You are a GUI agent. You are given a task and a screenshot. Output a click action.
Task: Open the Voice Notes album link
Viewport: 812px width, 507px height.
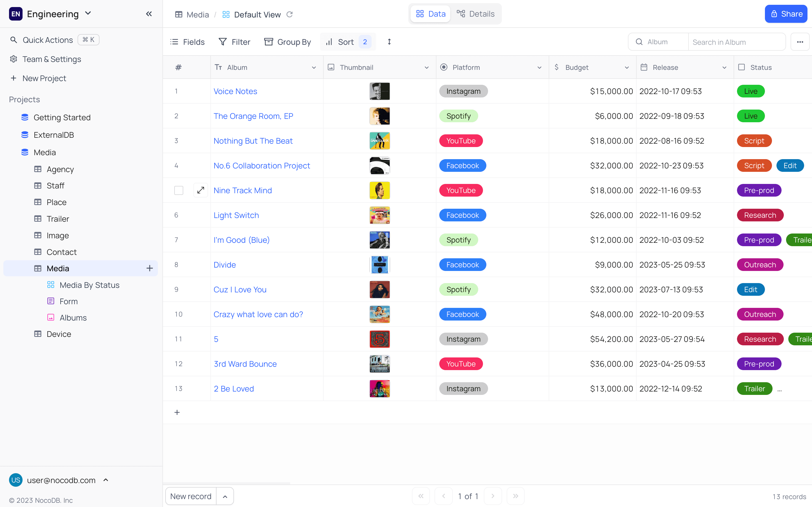pos(235,91)
